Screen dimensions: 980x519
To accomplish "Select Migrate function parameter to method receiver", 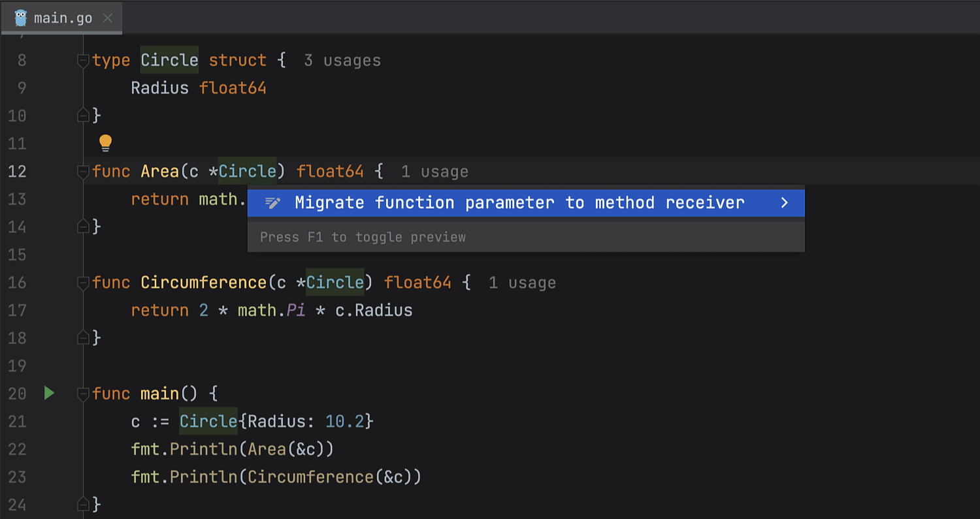I will point(519,203).
